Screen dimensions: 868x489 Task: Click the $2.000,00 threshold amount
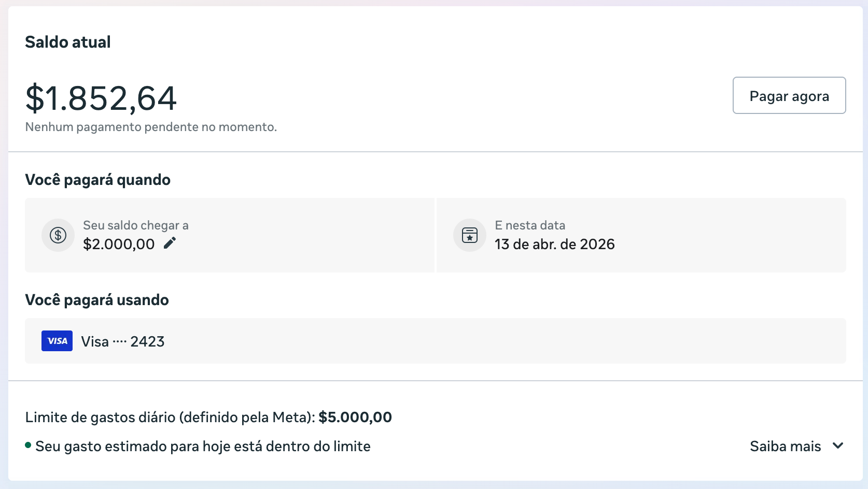coord(119,243)
